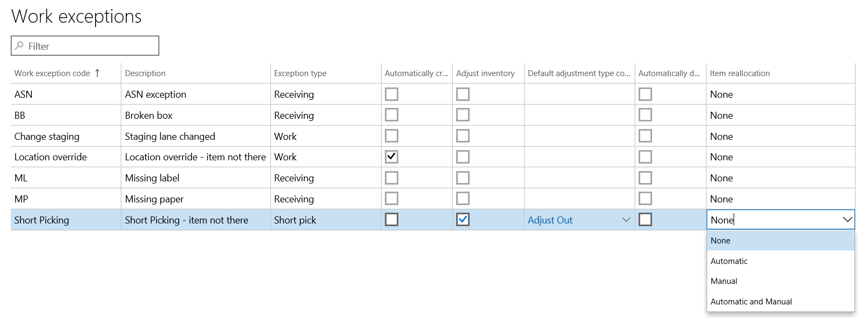Image resolution: width=868 pixels, height=319 pixels.
Task: Select the Change staging work exception code
Action: point(47,137)
